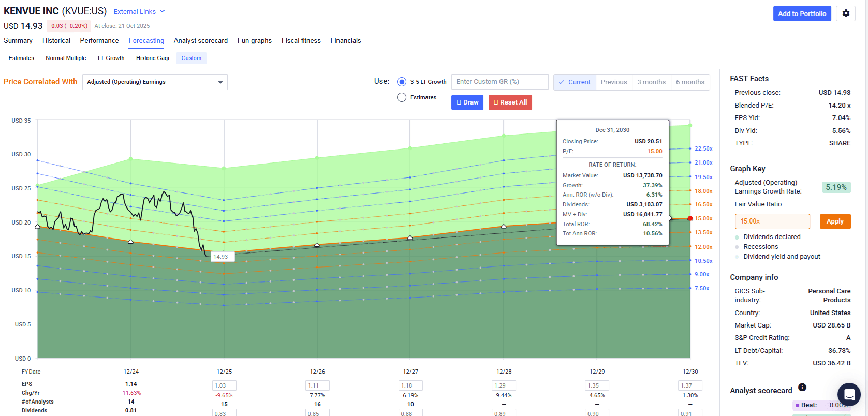
Task: Click the Enter Custom GR input field
Action: coord(499,82)
